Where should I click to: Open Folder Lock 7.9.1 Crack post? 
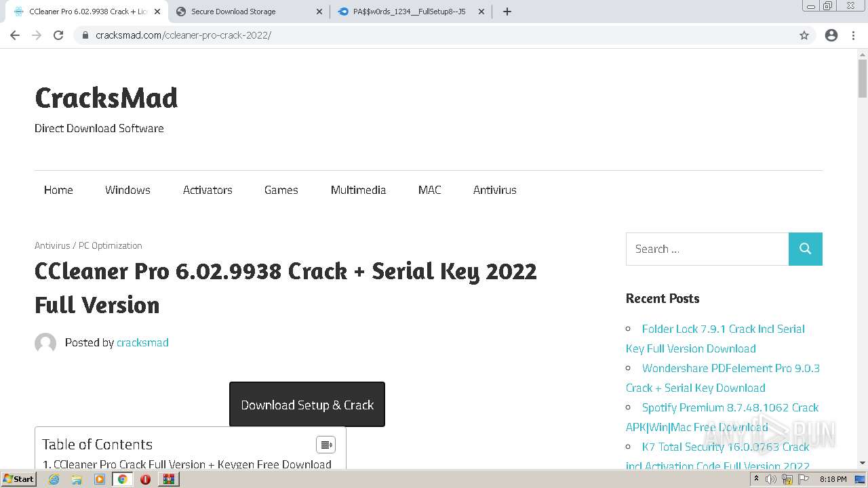pos(715,338)
